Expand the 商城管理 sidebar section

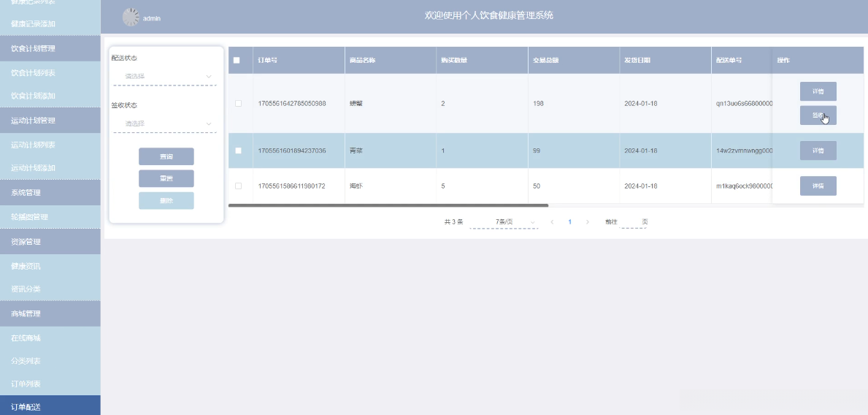point(50,313)
